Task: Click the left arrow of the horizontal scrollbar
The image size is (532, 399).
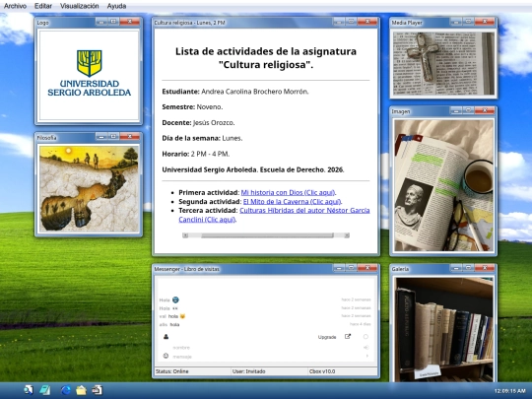Action: tap(185, 235)
